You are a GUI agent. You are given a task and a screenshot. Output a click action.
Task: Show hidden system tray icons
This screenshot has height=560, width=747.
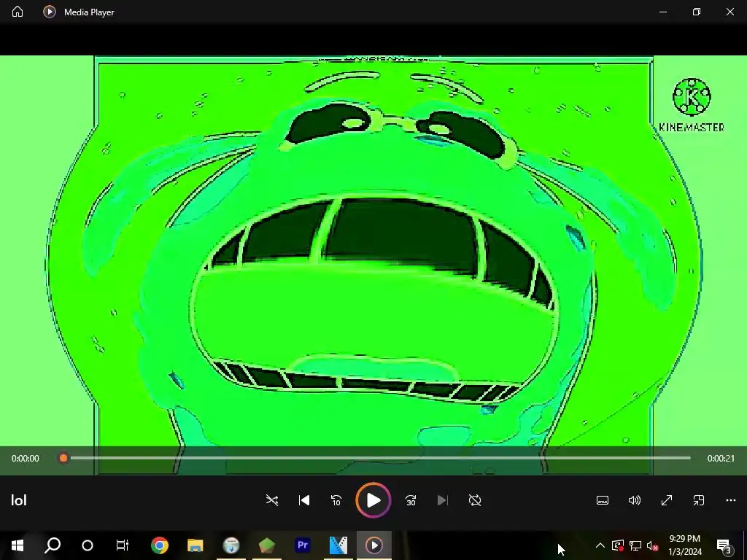tap(600, 545)
